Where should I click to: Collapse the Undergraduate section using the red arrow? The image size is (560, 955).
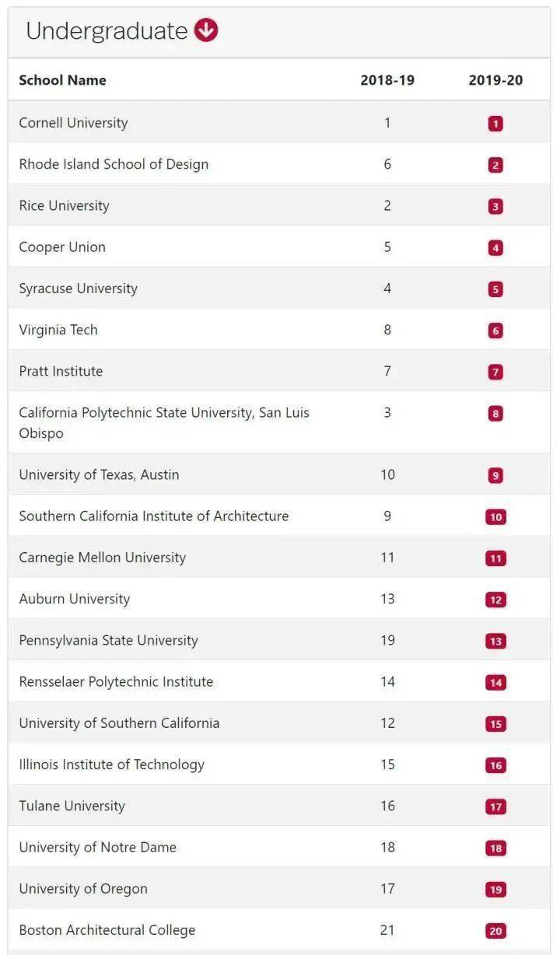(206, 30)
